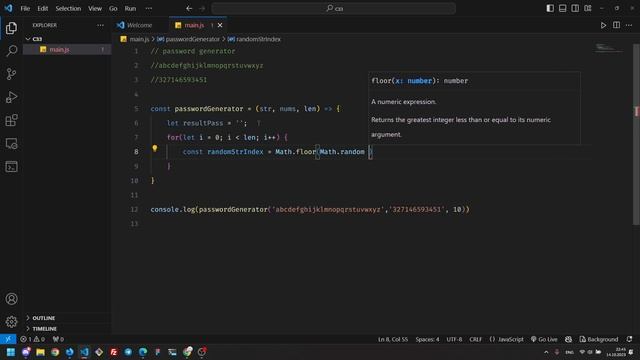Open errors and warnings in status bar
The height and width of the screenshot is (360, 640).
pyautogui.click(x=33, y=339)
